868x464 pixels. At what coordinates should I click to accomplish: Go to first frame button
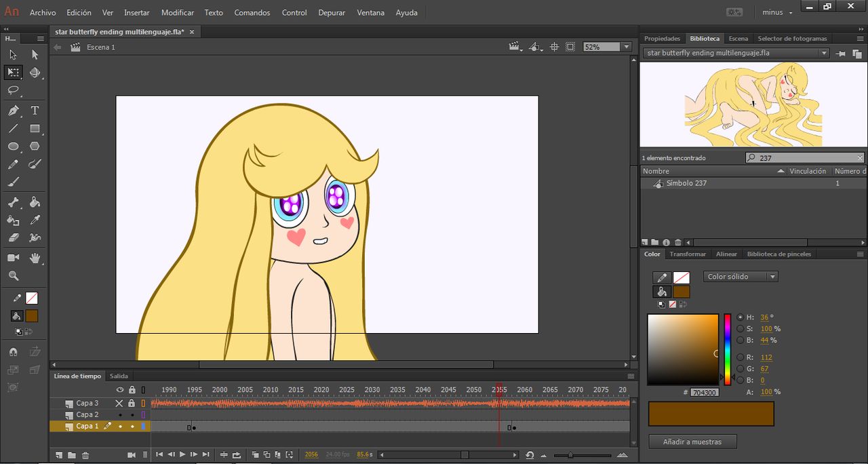(x=159, y=455)
